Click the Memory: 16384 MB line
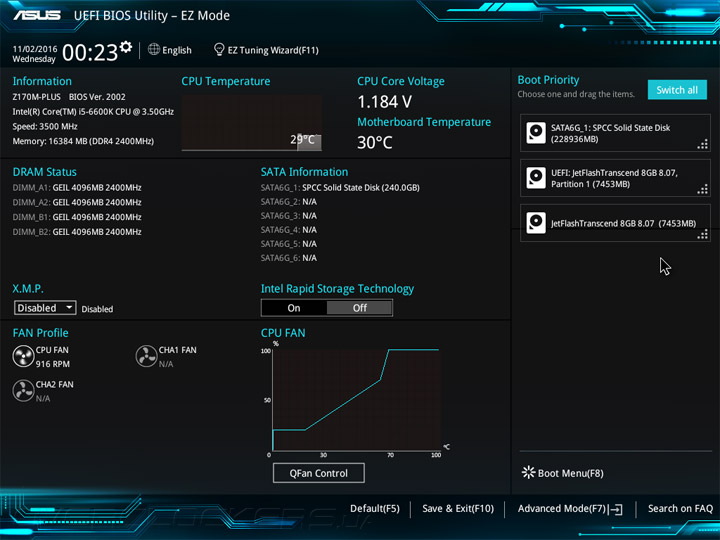The width and height of the screenshot is (720, 540). (x=83, y=141)
